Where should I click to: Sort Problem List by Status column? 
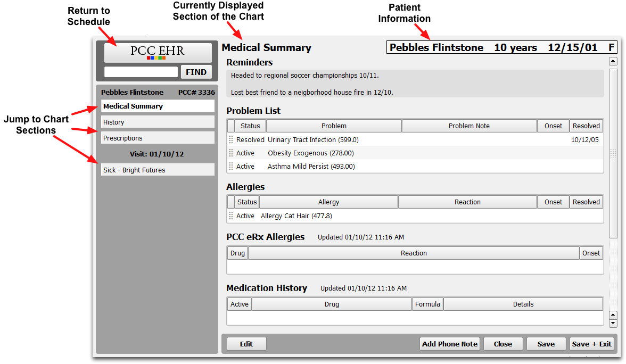coord(250,126)
